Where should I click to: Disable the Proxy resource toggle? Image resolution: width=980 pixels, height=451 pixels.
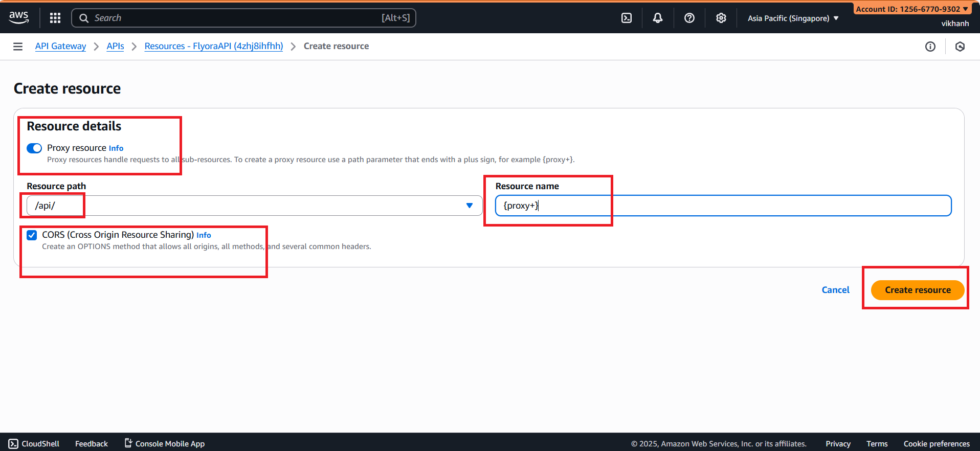coord(34,148)
